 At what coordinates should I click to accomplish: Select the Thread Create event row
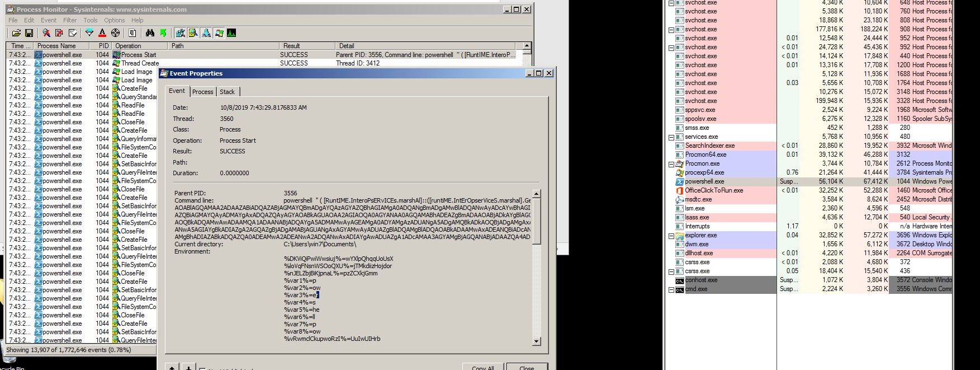pyautogui.click(x=264, y=63)
